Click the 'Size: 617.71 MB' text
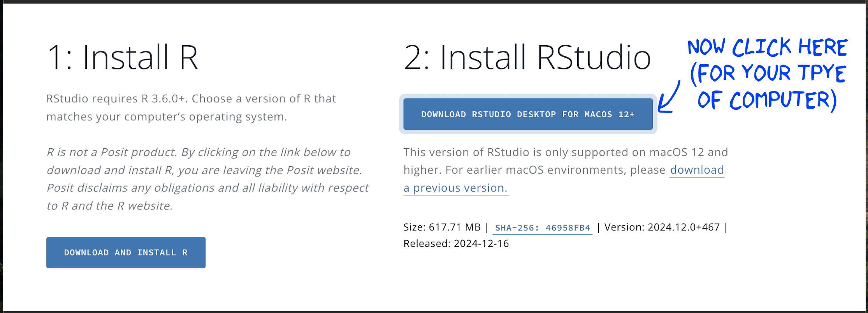This screenshot has width=868, height=313. click(442, 227)
